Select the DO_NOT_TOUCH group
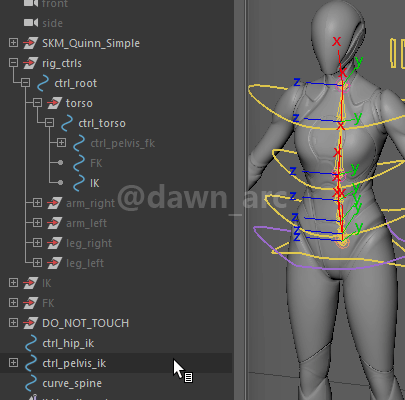The width and height of the screenshot is (405, 400). (x=86, y=323)
